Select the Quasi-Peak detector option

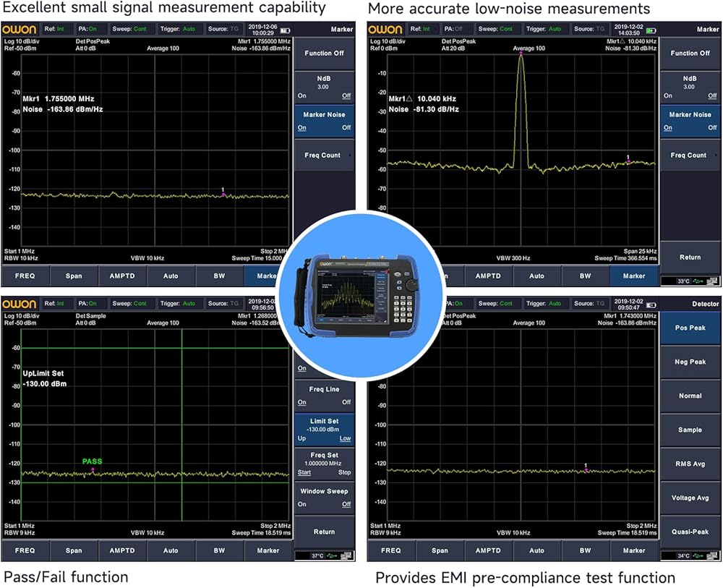click(x=690, y=532)
